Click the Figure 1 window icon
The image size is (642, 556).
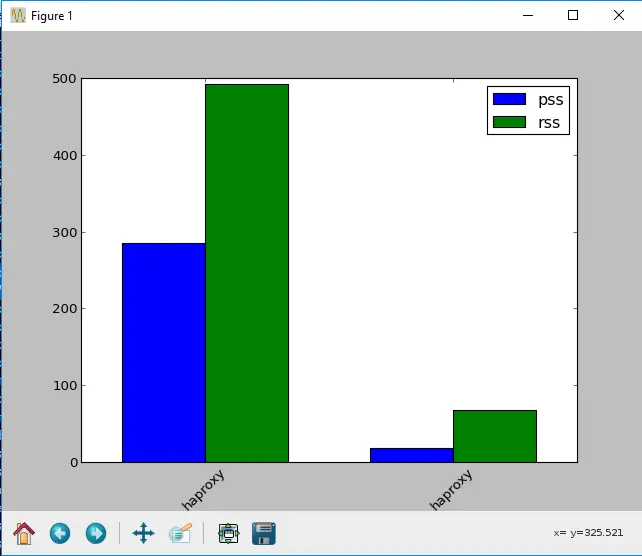17,16
